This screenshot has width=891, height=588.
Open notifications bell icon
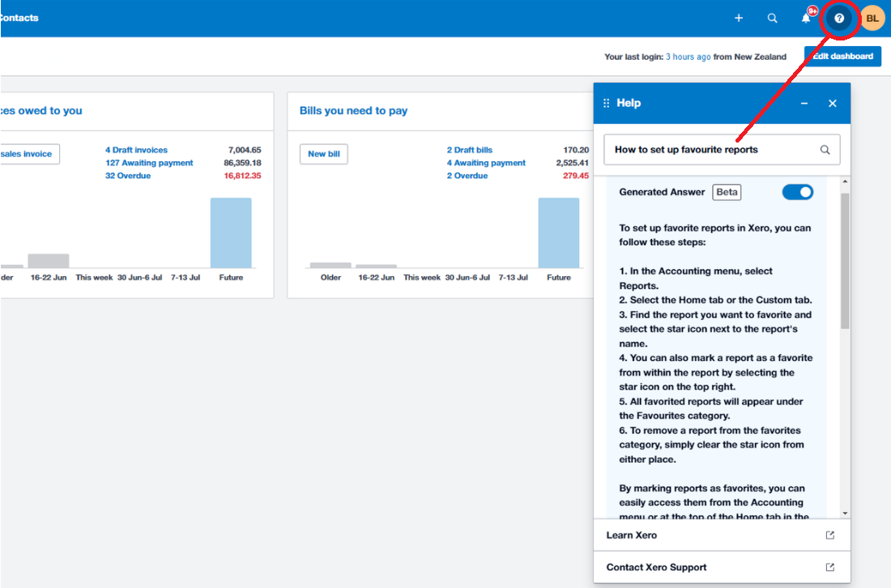pyautogui.click(x=806, y=18)
